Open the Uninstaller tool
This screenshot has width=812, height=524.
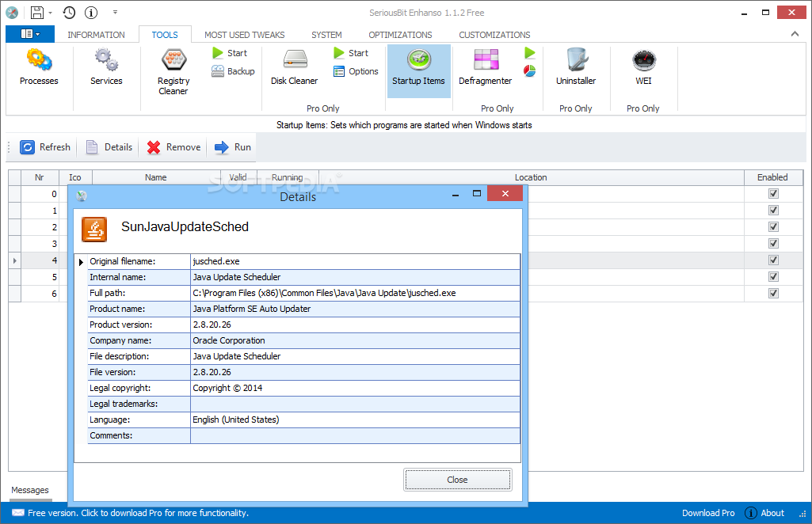point(576,66)
